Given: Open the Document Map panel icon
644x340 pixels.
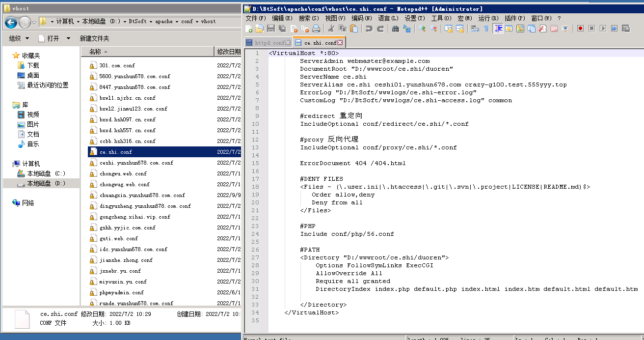Looking at the screenshot, I should point(520,28).
